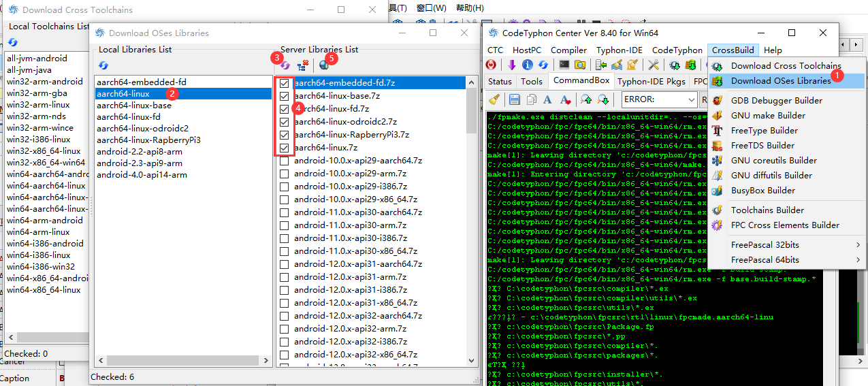Open the HostPC menu
Image resolution: width=868 pixels, height=386 pixels.
[x=527, y=50]
